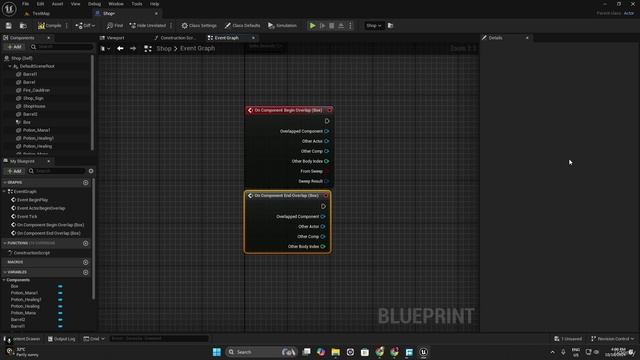This screenshot has width=640, height=360.
Task: Click Other Actor pin on Begin Overlap node
Action: (327, 141)
